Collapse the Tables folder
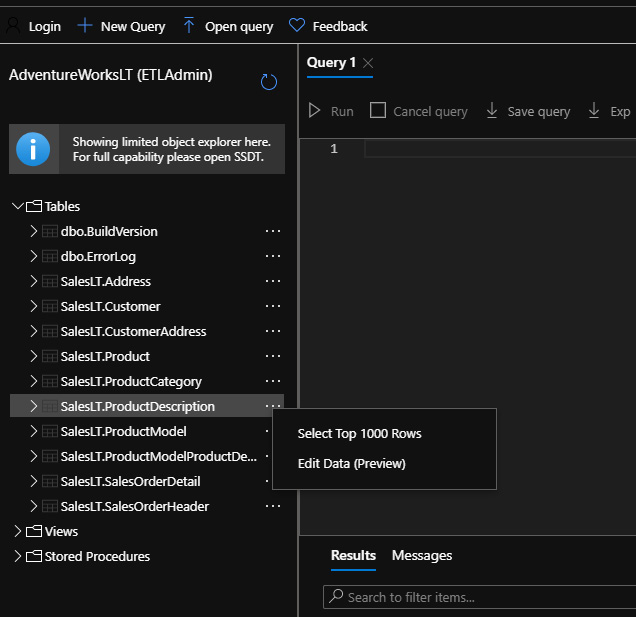This screenshot has height=617, width=636. 17,206
